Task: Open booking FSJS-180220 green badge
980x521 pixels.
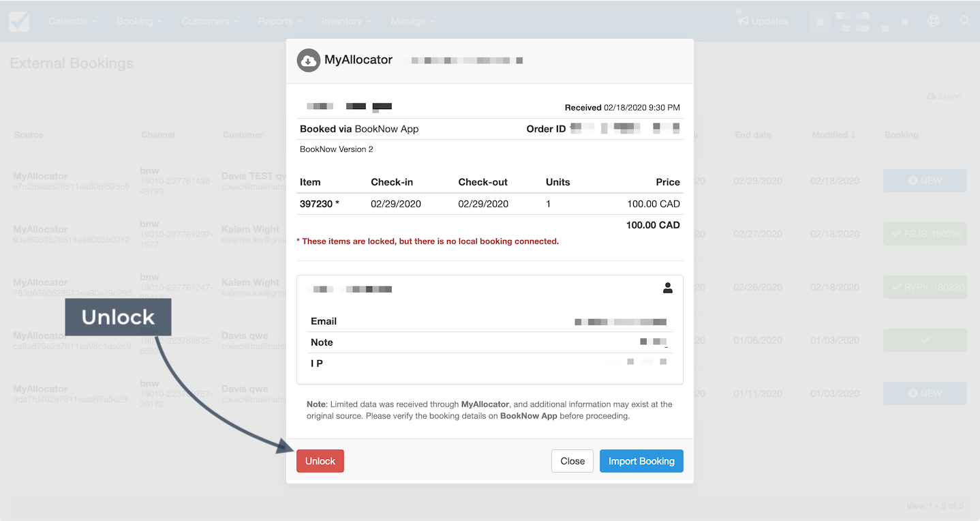Action: (925, 234)
